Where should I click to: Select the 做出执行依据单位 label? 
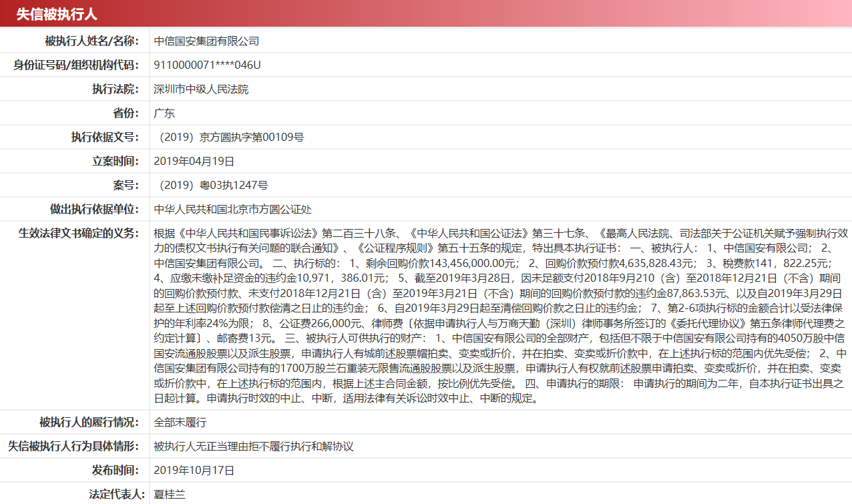click(94, 209)
